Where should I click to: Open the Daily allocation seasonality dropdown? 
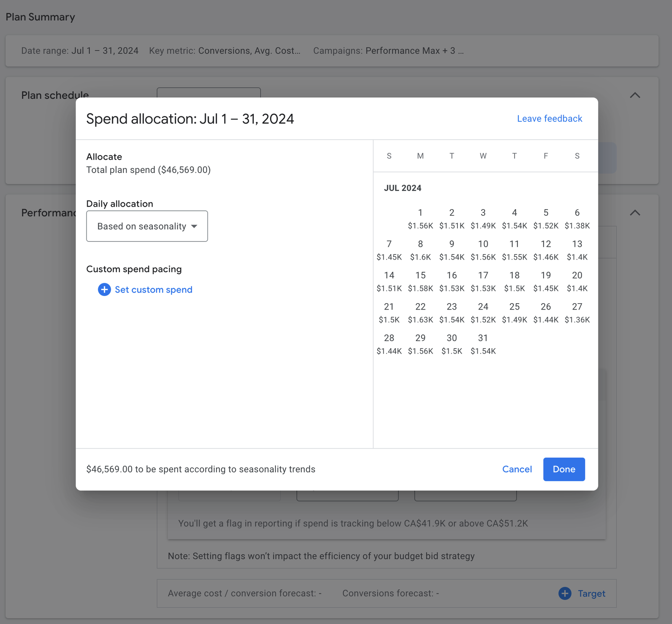(x=147, y=226)
